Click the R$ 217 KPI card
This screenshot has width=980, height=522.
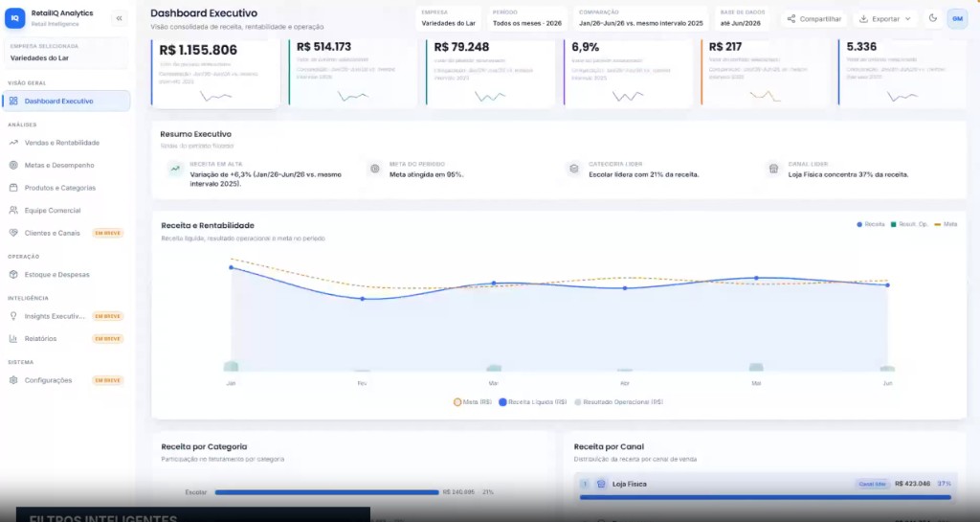[x=765, y=74]
